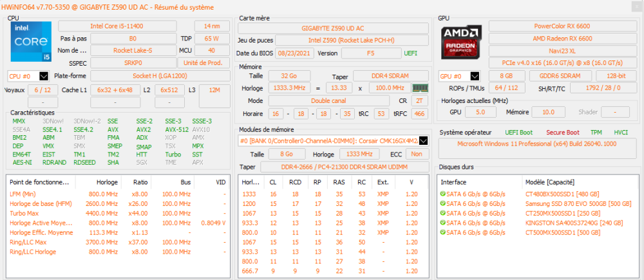Click the status icon for KINGSTON SA400S37240G
This screenshot has height=280, width=644.
[443, 223]
